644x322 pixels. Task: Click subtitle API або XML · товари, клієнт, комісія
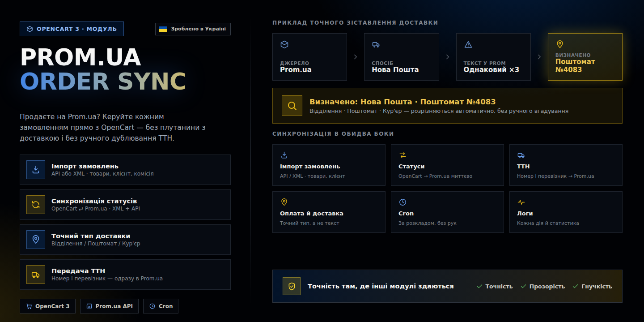click(x=102, y=174)
